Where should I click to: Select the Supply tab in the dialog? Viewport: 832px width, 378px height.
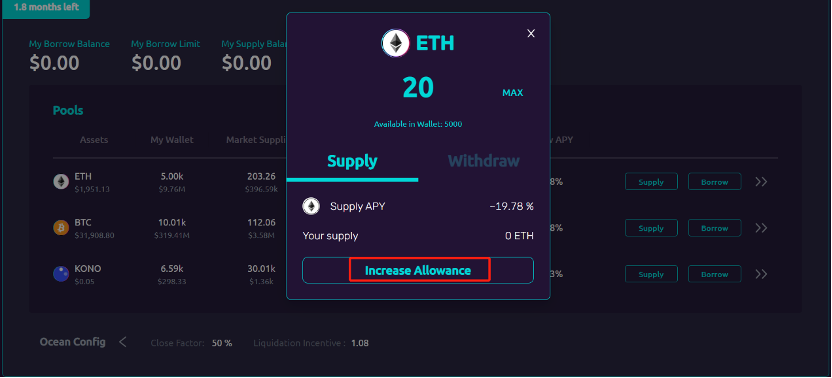352,161
